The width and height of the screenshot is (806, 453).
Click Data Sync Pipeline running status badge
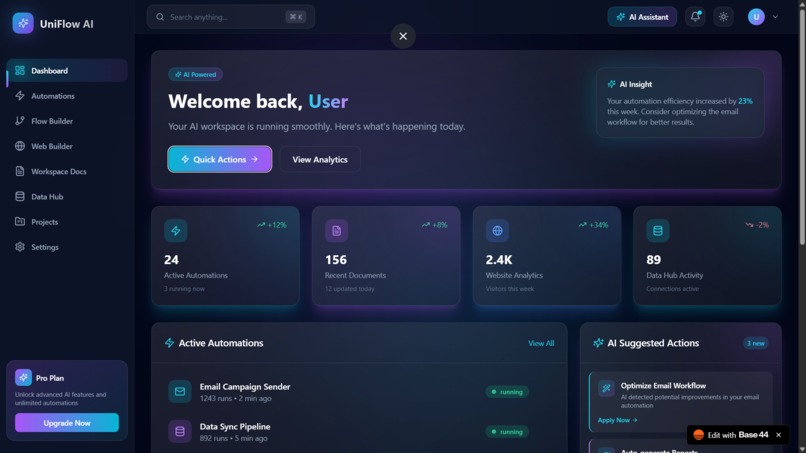click(x=507, y=431)
